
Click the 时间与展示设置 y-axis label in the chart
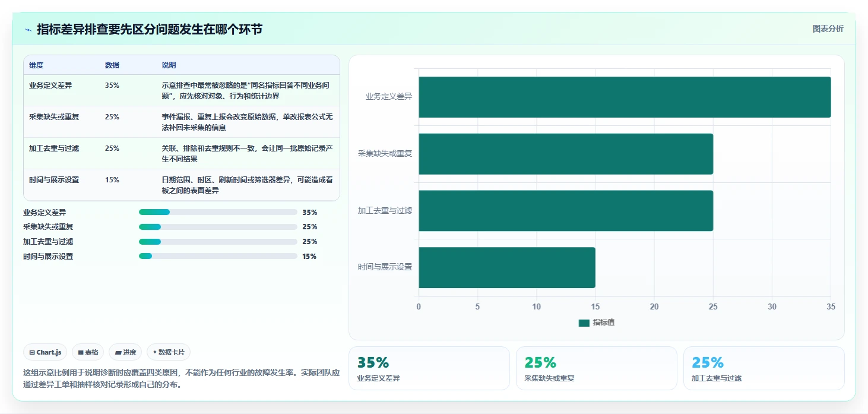(385, 267)
